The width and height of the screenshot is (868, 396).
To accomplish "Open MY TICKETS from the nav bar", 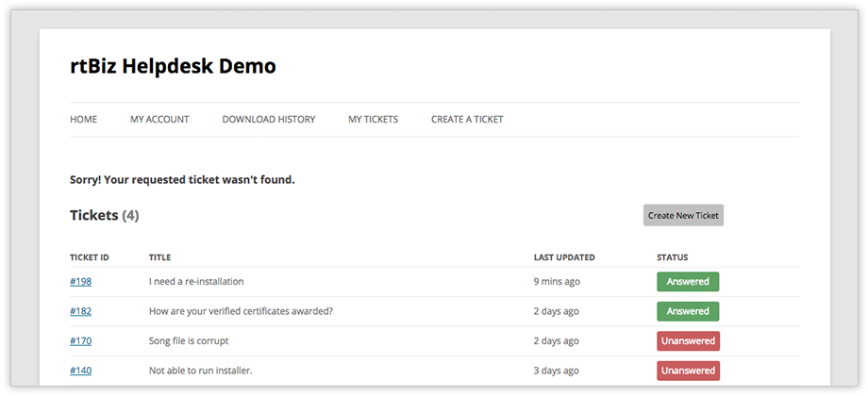I will click(373, 120).
